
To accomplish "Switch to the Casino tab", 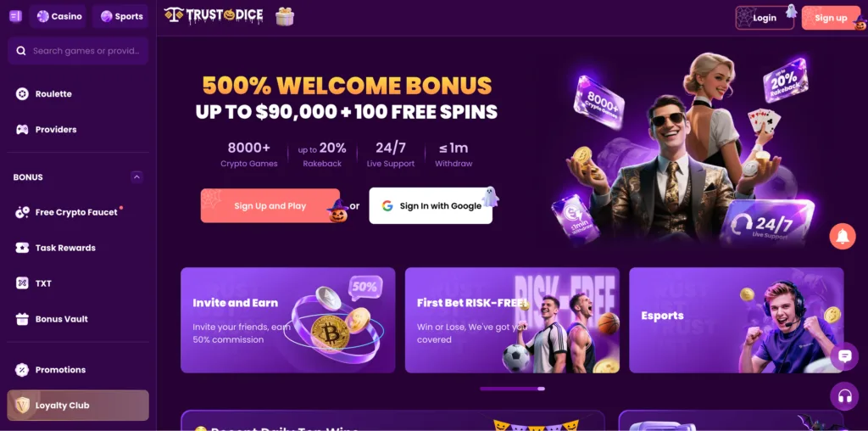I will (x=59, y=17).
